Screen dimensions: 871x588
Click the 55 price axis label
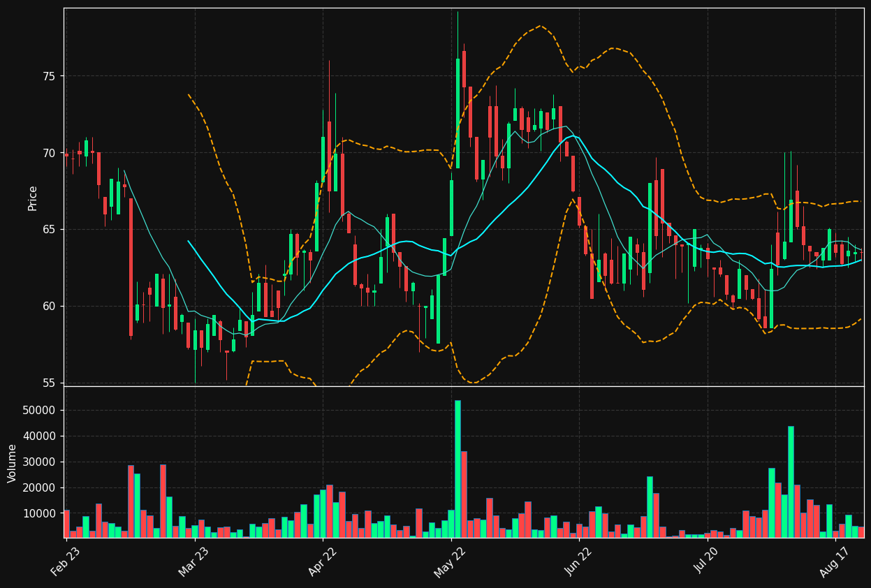pyautogui.click(x=49, y=383)
